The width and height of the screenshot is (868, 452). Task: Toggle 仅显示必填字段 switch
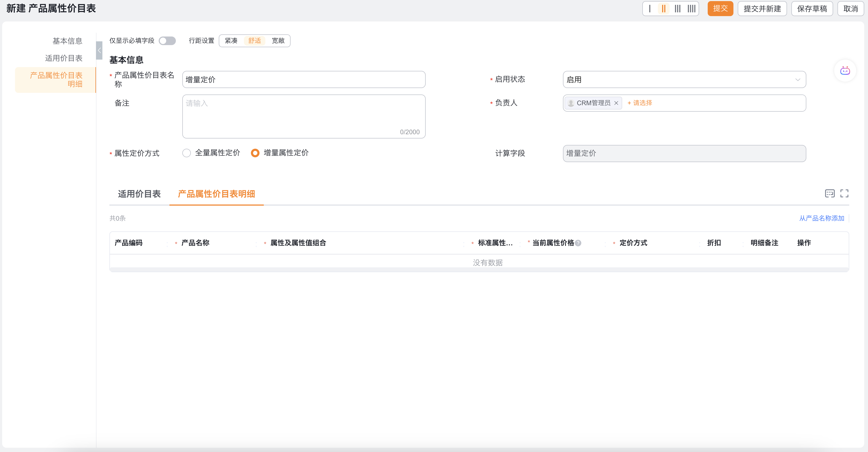pos(168,41)
